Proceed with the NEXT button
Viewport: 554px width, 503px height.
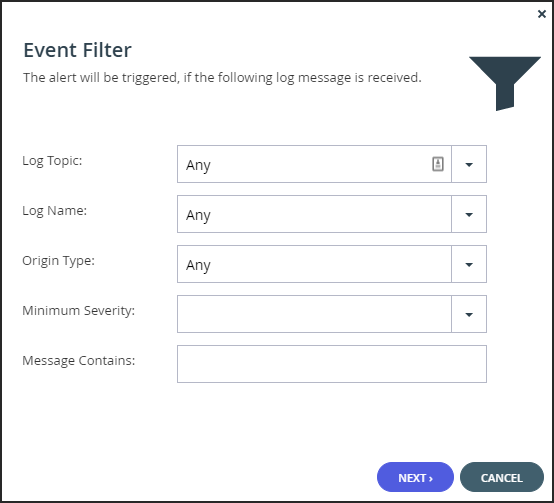tap(415, 477)
